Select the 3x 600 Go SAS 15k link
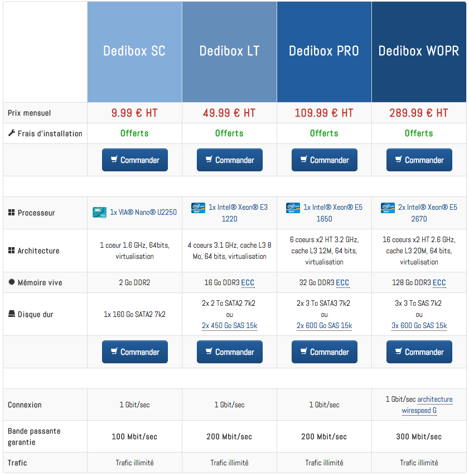The width and height of the screenshot is (469, 476). click(x=419, y=326)
